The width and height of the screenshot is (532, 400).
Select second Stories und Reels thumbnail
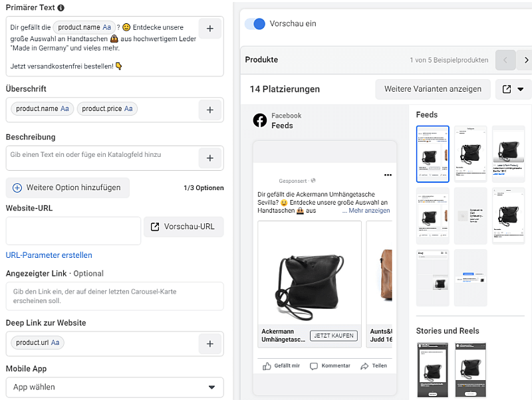point(471,370)
